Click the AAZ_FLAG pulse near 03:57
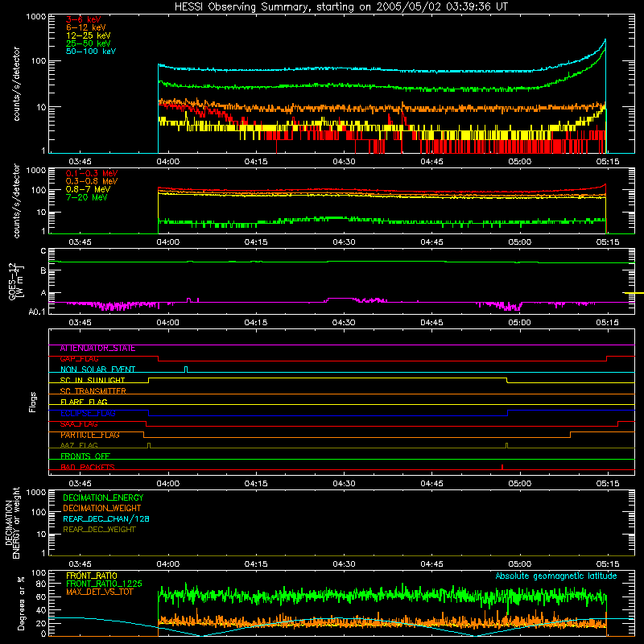 click(149, 445)
